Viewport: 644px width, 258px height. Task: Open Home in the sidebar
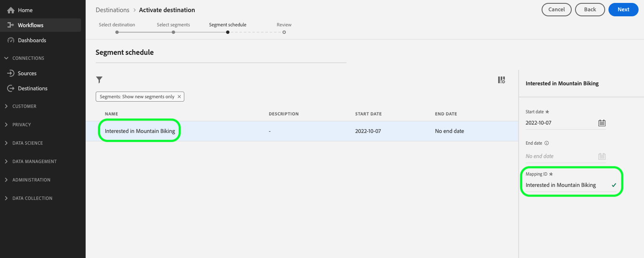coord(41,10)
